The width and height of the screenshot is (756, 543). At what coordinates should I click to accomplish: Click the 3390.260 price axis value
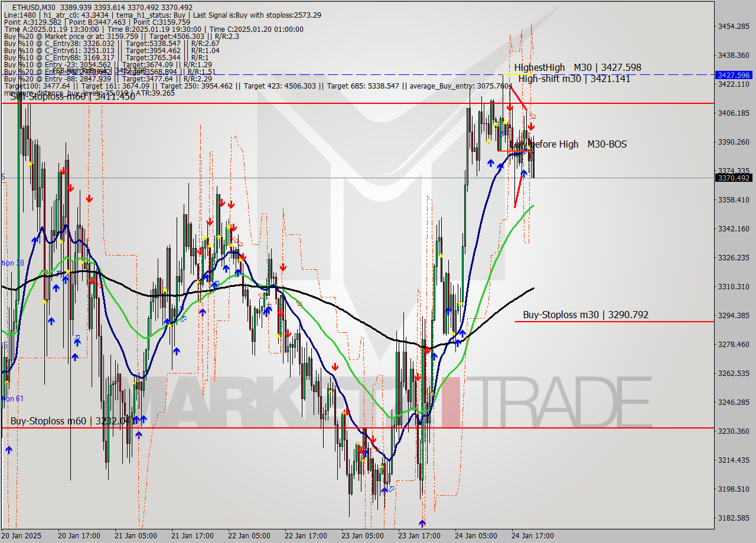(733, 142)
